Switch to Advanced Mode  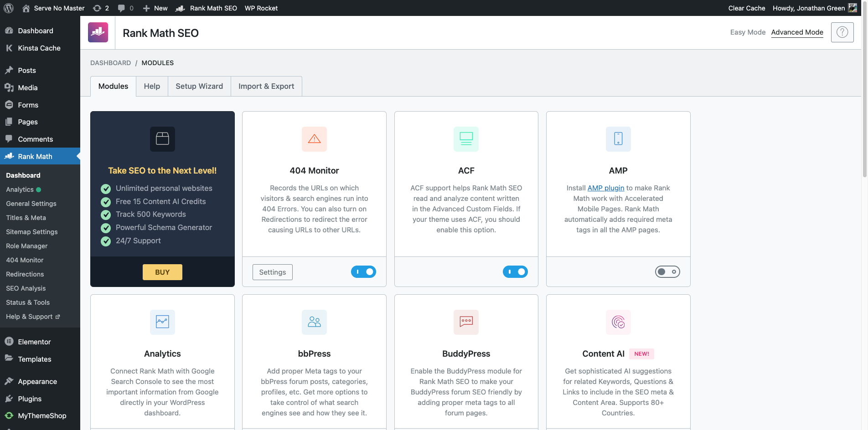(x=797, y=32)
